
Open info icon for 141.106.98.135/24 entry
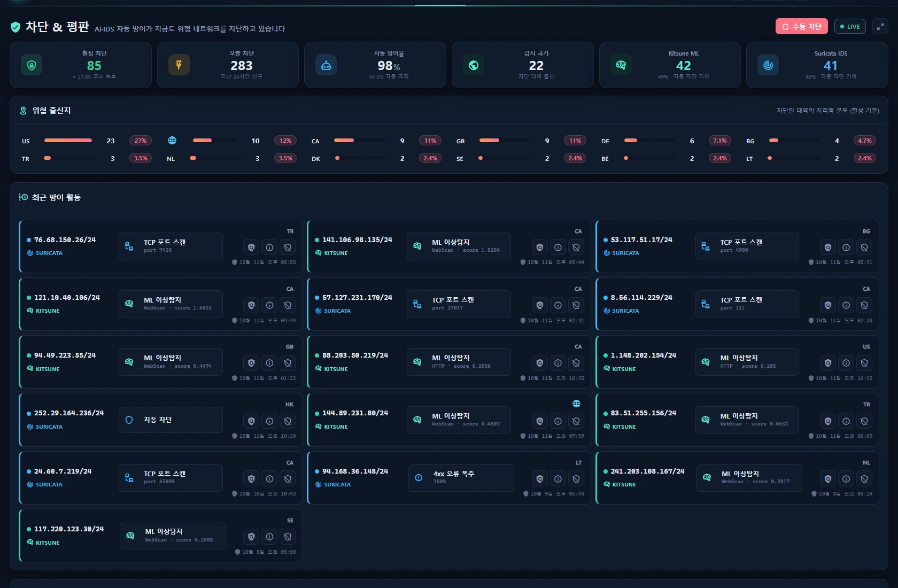tap(558, 247)
